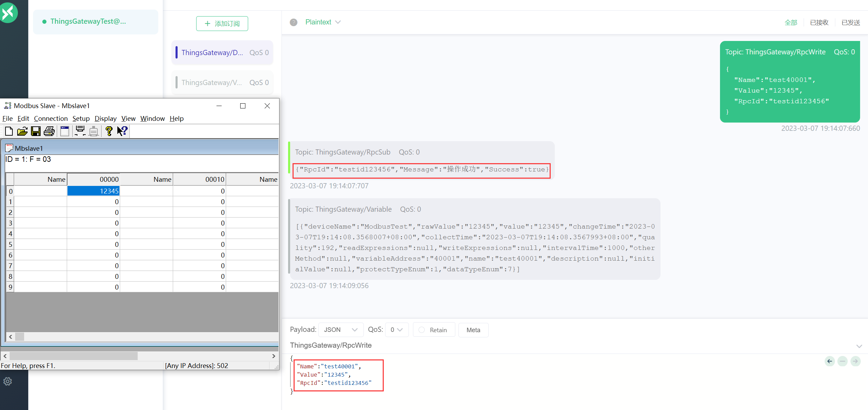Viewport: 868px width, 410px height.
Task: Click the New document icon in Modbus Slave
Action: point(9,131)
